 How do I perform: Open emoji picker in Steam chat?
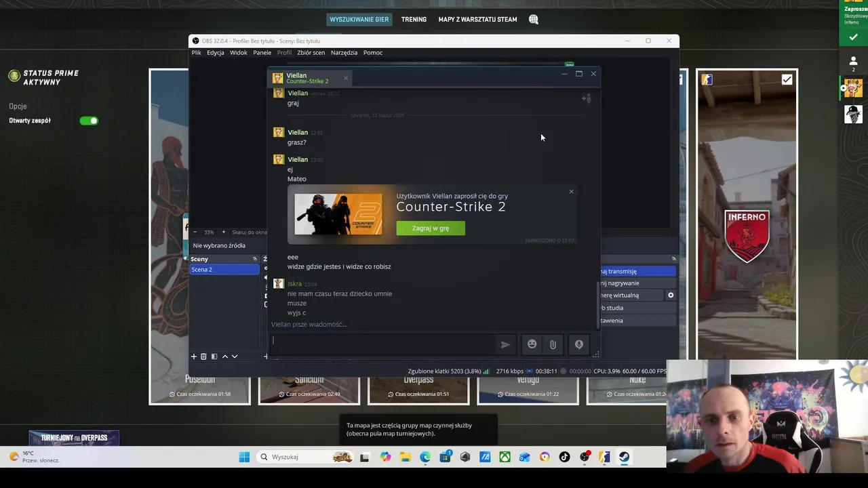532,344
